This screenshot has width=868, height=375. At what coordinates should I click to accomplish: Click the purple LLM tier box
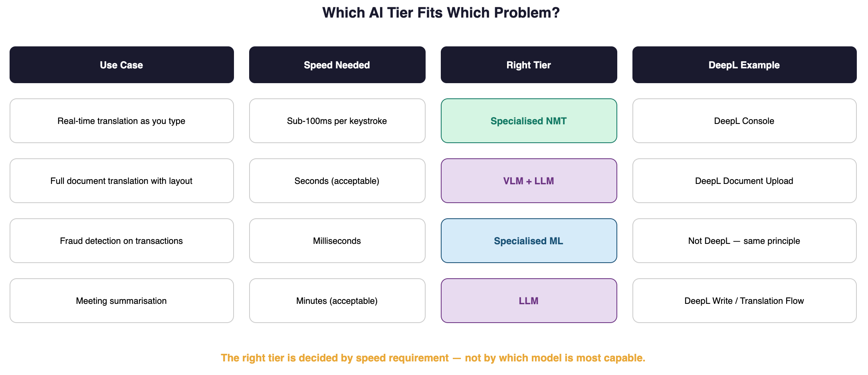pyautogui.click(x=529, y=301)
